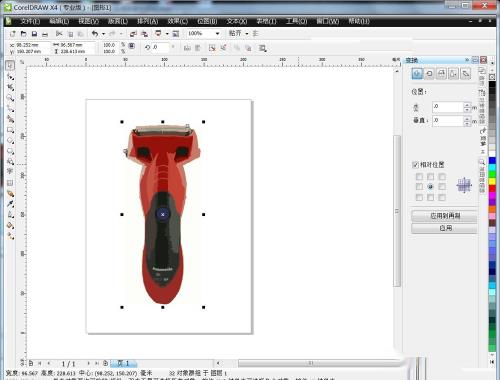Select the Rectangle tool

pos(10,130)
